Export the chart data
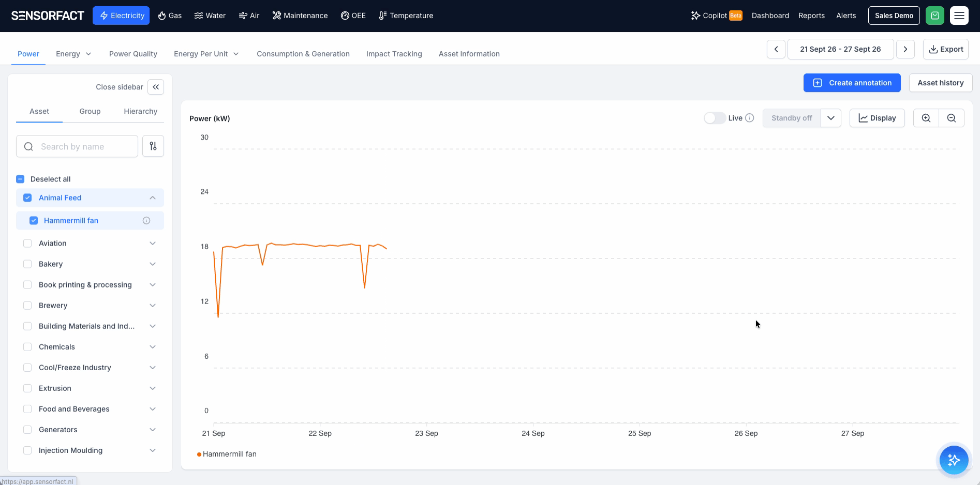This screenshot has width=980, height=485. coord(946,49)
